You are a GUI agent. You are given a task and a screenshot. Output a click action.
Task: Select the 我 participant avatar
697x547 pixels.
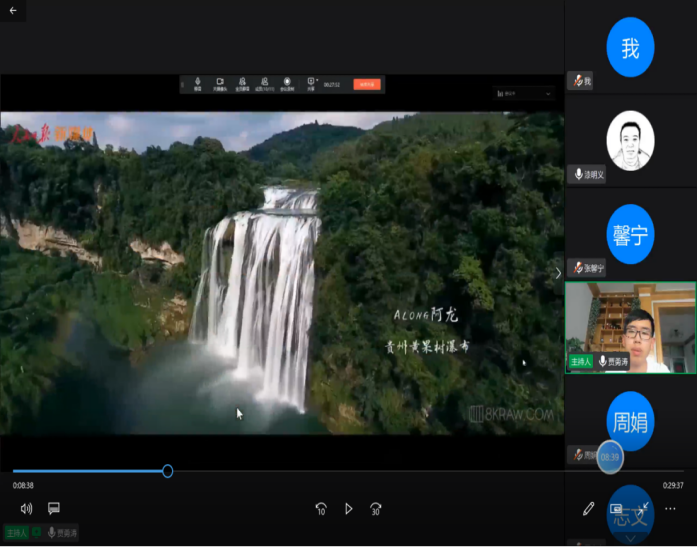tap(630, 47)
